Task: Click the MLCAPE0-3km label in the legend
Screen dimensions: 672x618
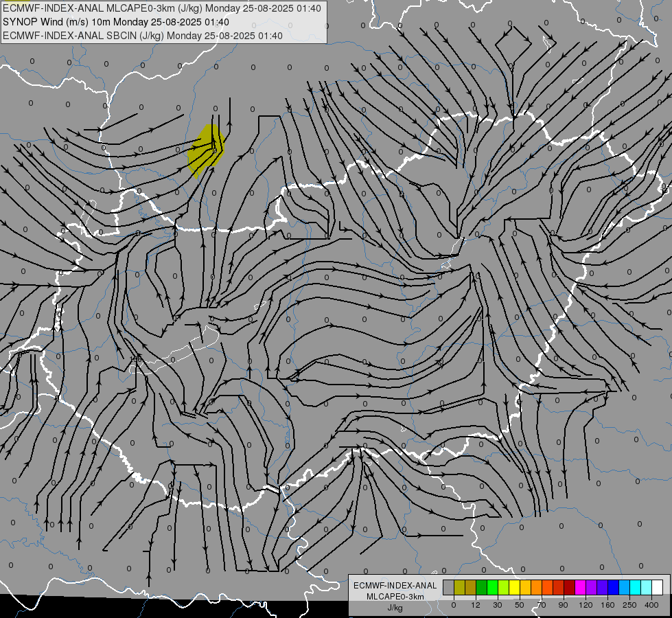Action: click(x=395, y=597)
